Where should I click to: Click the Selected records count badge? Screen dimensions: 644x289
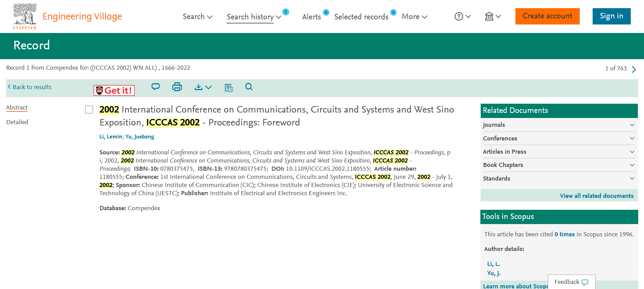(393, 13)
